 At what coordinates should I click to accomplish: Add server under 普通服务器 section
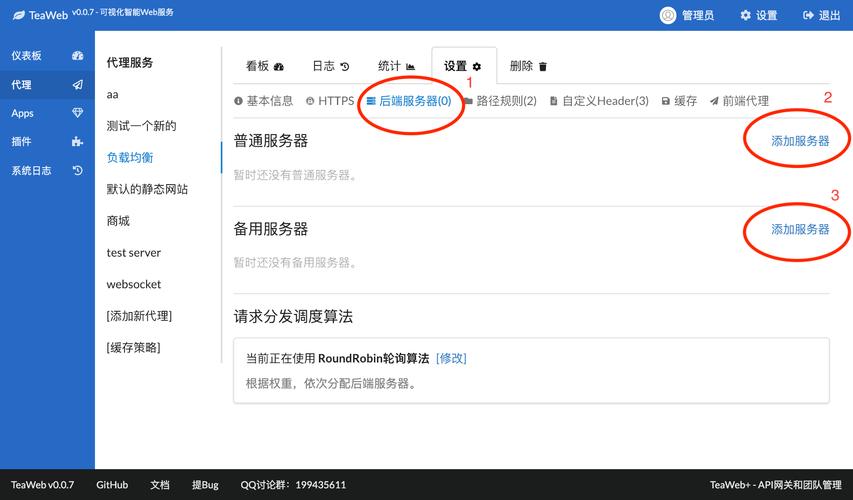pyautogui.click(x=800, y=141)
